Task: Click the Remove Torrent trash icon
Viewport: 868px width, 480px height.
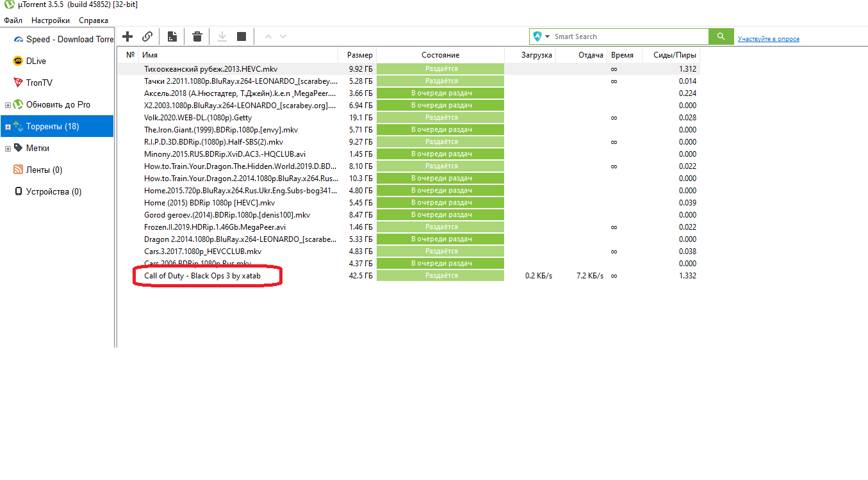Action: coord(197,36)
